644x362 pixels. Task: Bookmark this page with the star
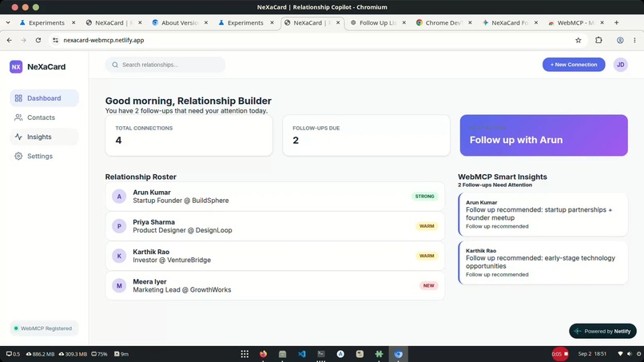coord(578,40)
